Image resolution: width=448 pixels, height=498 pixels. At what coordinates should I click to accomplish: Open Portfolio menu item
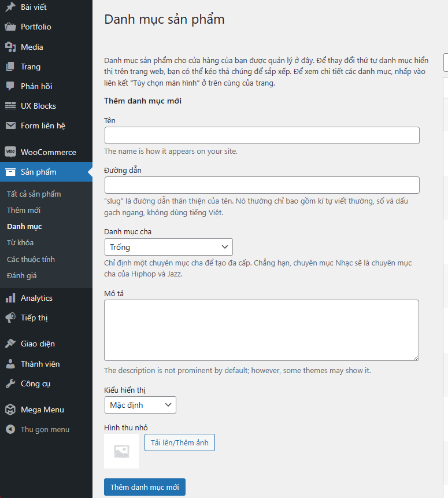[36, 27]
